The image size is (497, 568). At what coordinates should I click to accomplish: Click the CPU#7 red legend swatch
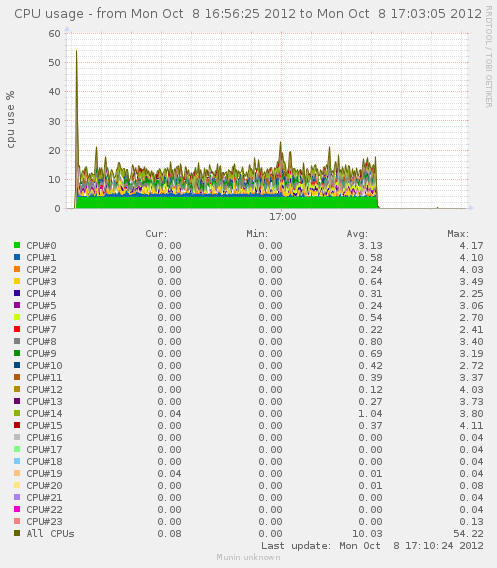click(17, 329)
